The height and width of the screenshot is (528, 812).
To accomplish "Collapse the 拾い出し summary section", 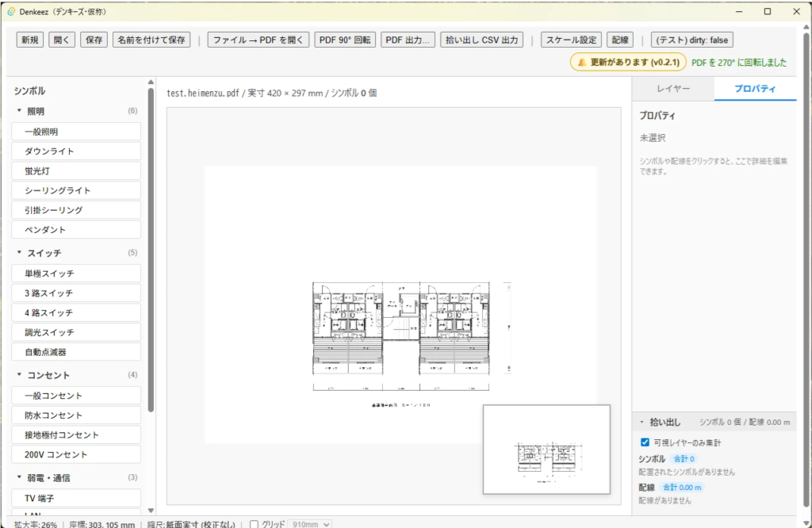I will point(642,422).
